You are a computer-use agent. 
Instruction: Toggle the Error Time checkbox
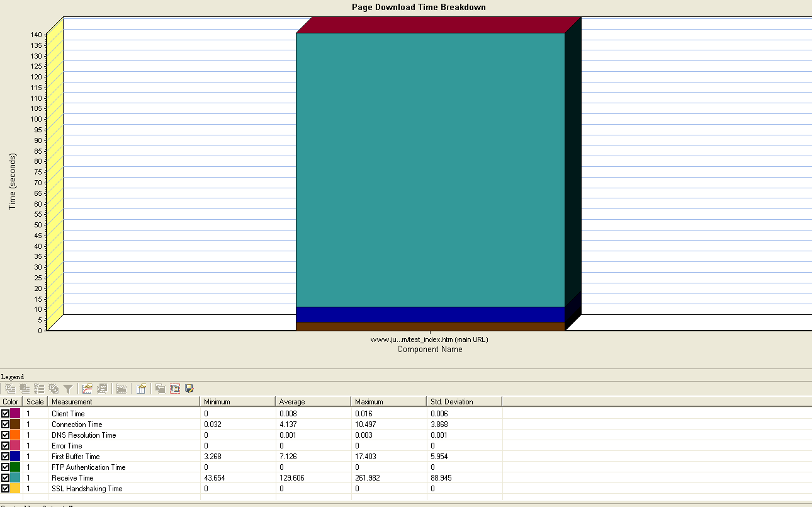pos(6,445)
